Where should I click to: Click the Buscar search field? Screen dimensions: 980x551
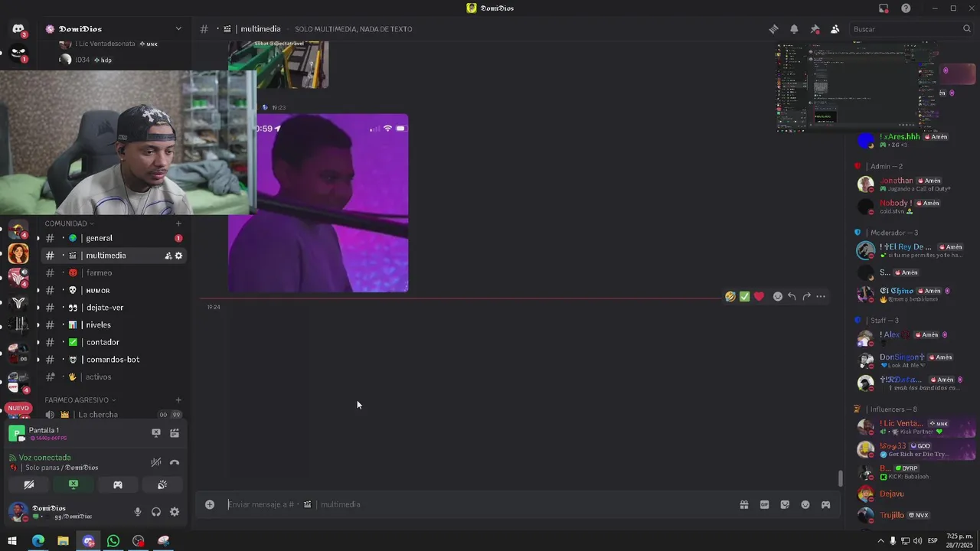(911, 29)
